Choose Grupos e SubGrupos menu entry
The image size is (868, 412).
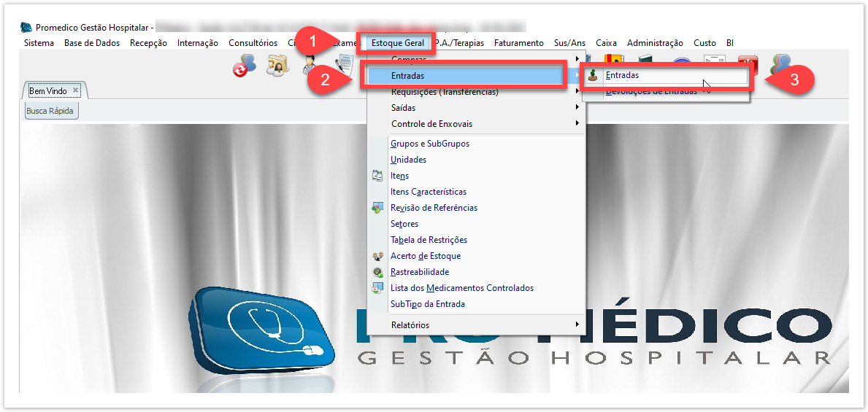coord(430,144)
